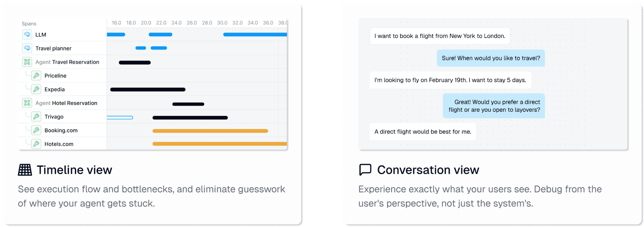Click the outlined Trivago span bar
Screen dimensions: 644x227
pos(120,118)
